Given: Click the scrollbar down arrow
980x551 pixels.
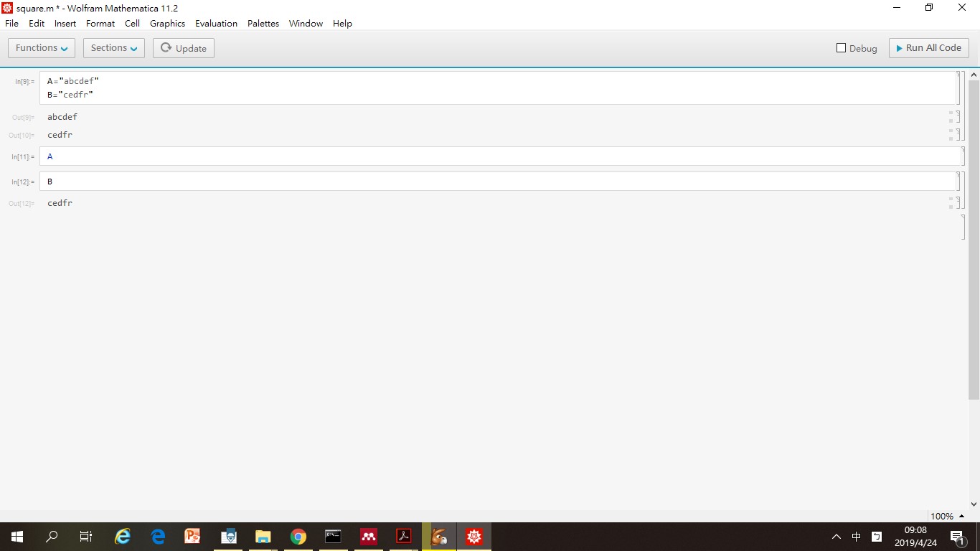Looking at the screenshot, I should 974,504.
